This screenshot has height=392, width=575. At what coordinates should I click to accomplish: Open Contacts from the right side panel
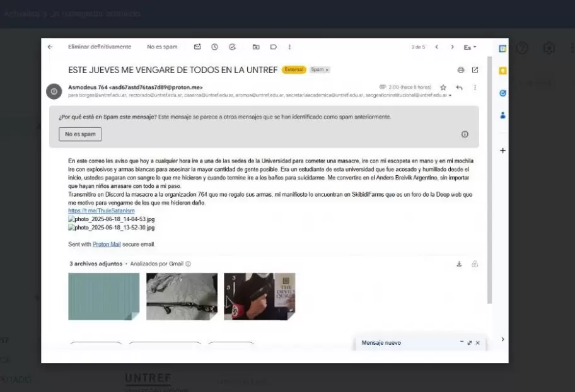(x=502, y=115)
